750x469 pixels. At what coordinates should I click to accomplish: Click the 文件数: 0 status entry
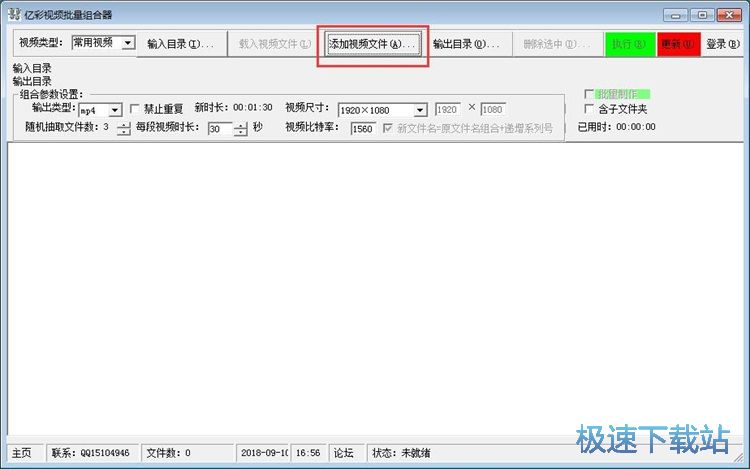168,453
